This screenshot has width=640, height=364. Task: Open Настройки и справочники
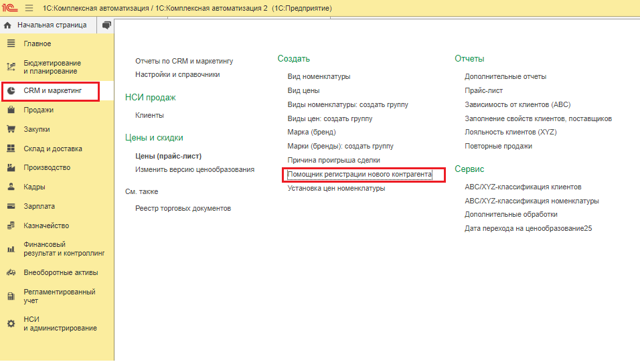point(177,74)
